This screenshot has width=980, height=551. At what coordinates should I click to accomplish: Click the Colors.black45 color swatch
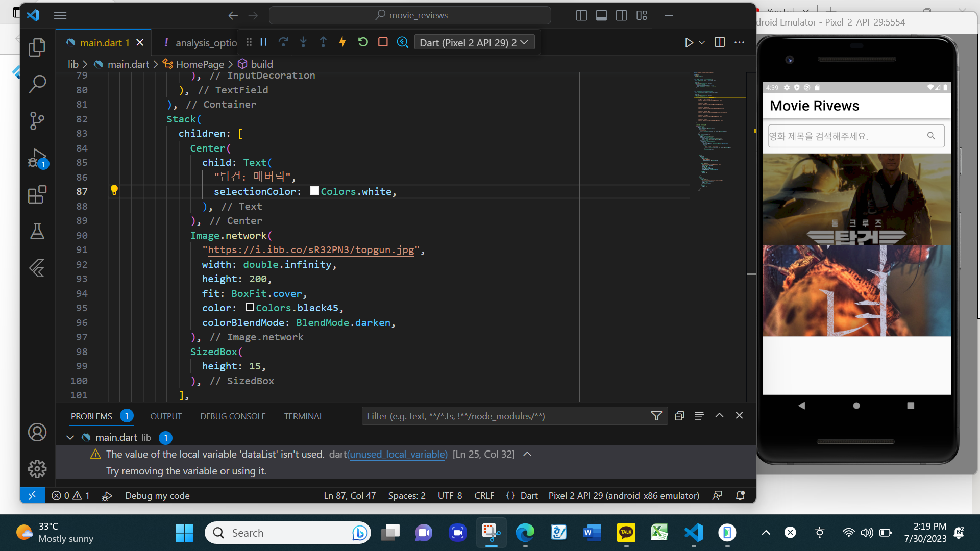250,307
